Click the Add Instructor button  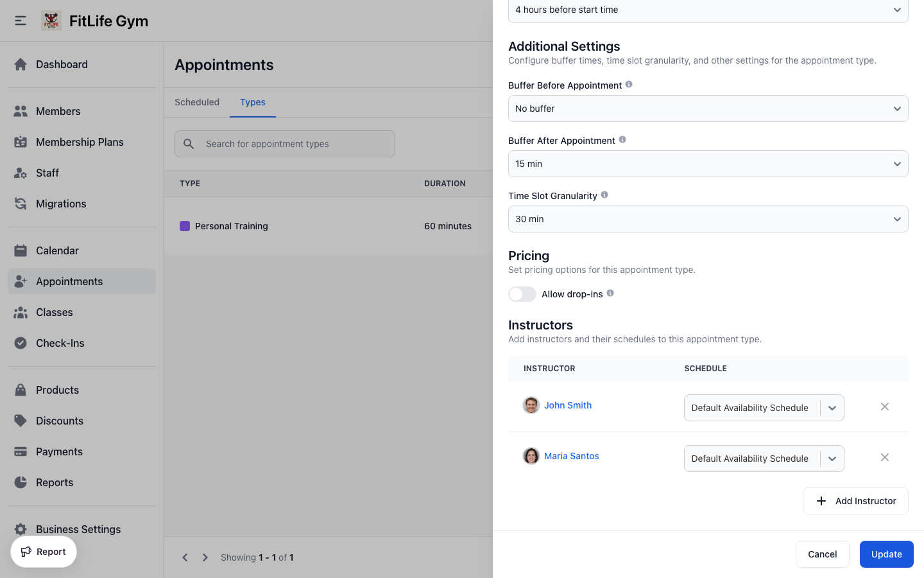[x=855, y=500]
